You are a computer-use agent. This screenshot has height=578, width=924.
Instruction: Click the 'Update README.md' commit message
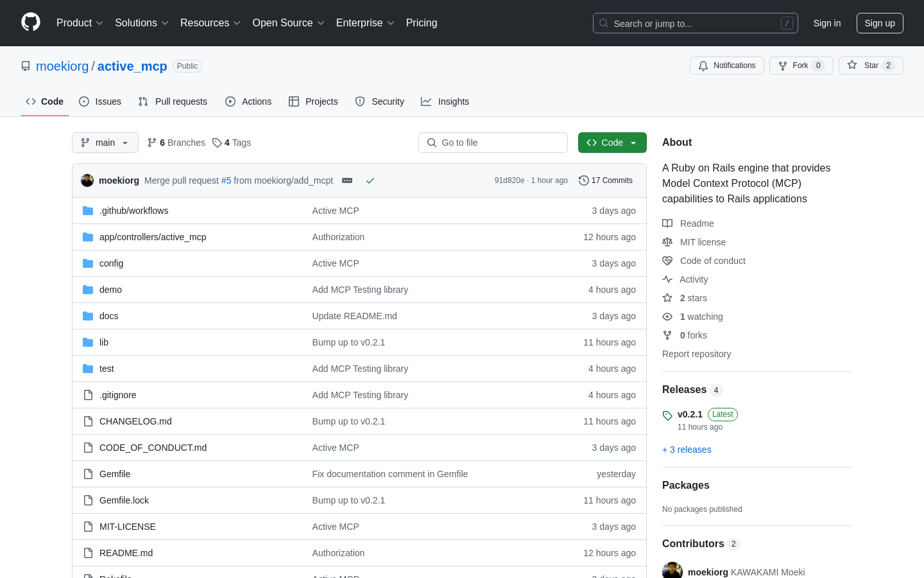[355, 316]
